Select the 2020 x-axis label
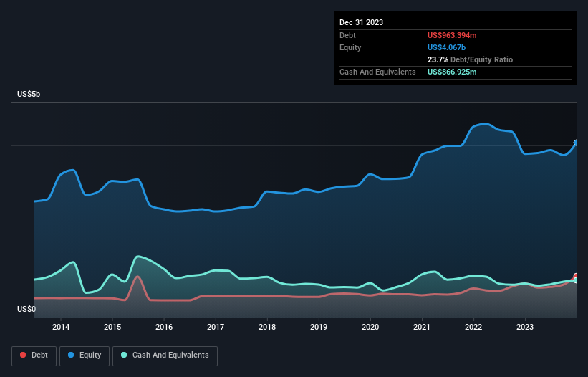588x377 pixels. point(370,327)
